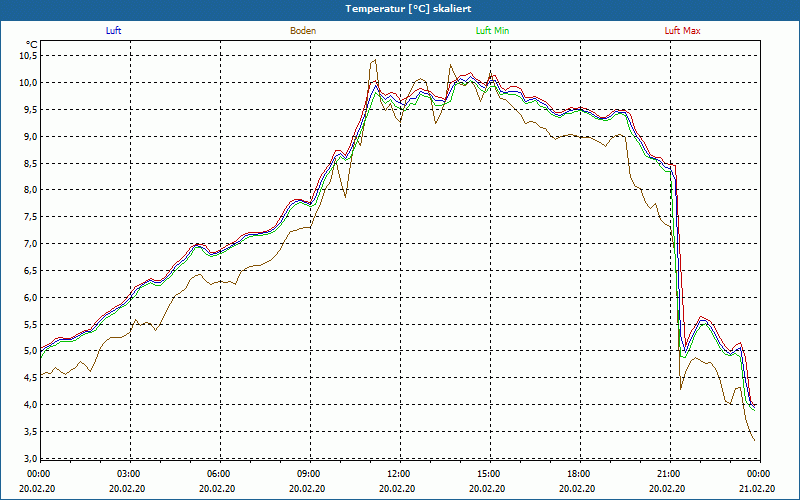Select the Luft Max legend label
The height and width of the screenshot is (500, 800).
coord(682,31)
